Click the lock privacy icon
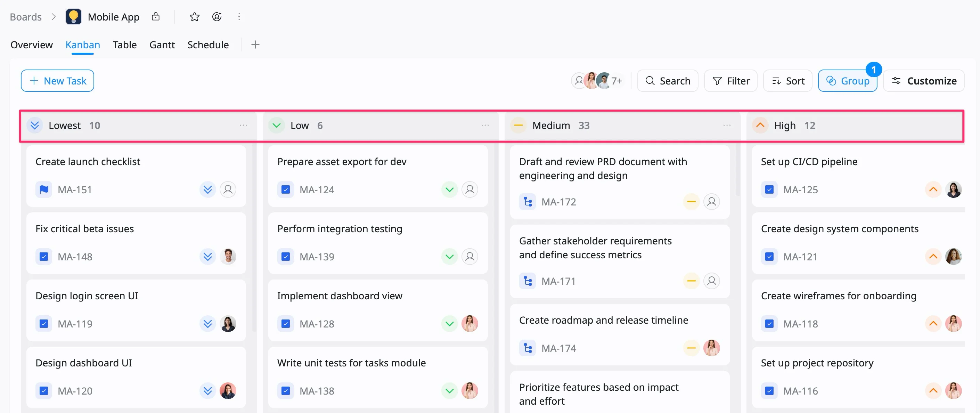Screen dimensions: 980x413 coord(156,17)
